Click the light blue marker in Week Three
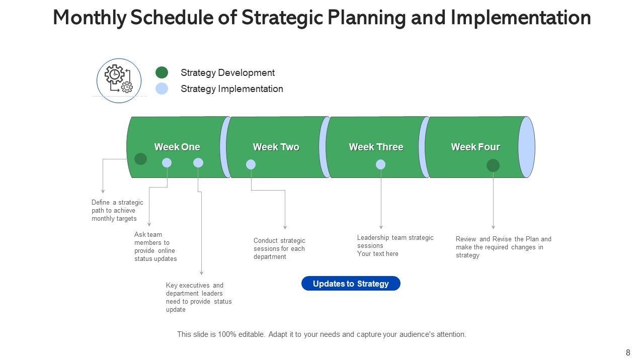644x362 pixels. (381, 164)
